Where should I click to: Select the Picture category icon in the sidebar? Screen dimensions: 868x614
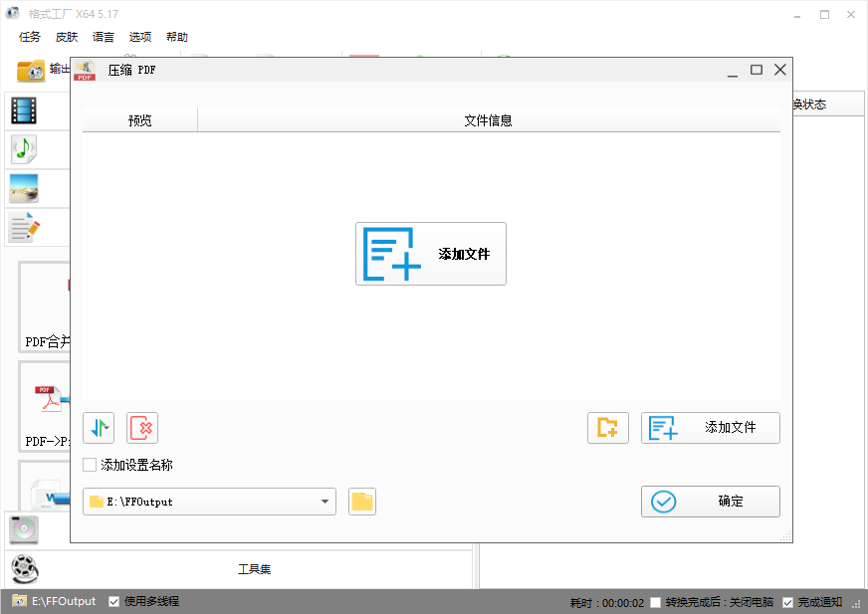click(23, 188)
